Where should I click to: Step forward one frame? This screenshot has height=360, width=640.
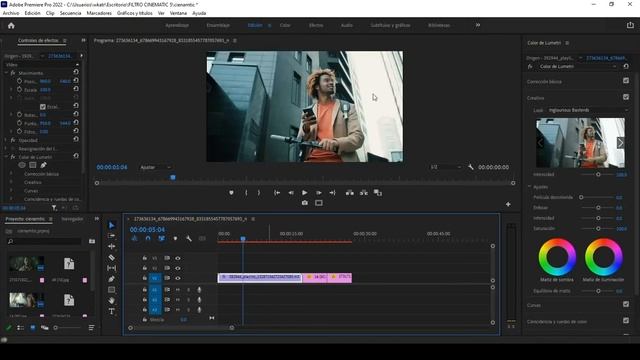319,193
